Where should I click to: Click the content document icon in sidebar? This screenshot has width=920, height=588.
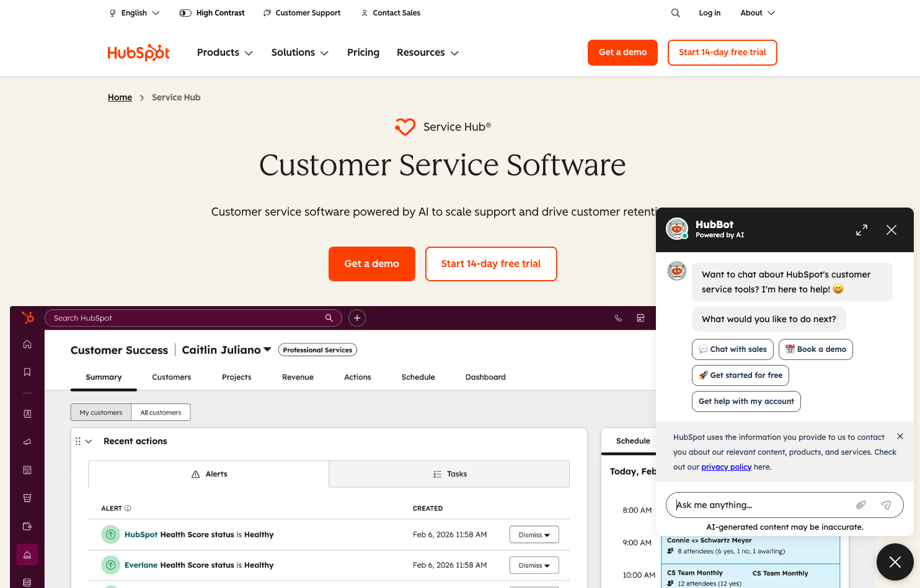tap(27, 470)
